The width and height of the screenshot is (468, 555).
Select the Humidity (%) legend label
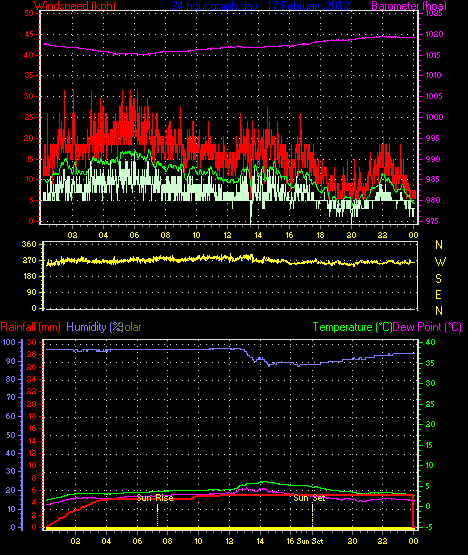(95, 327)
